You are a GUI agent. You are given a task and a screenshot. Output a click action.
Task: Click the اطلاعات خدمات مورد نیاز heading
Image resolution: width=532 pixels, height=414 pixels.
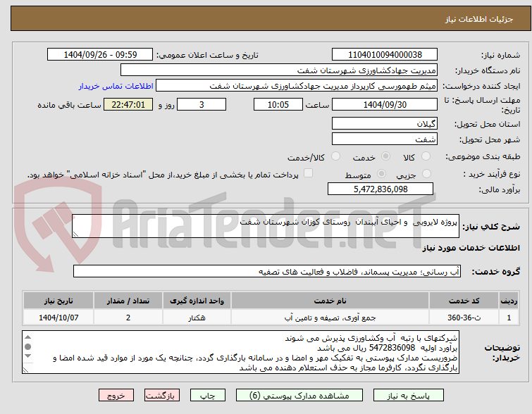tap(471, 248)
